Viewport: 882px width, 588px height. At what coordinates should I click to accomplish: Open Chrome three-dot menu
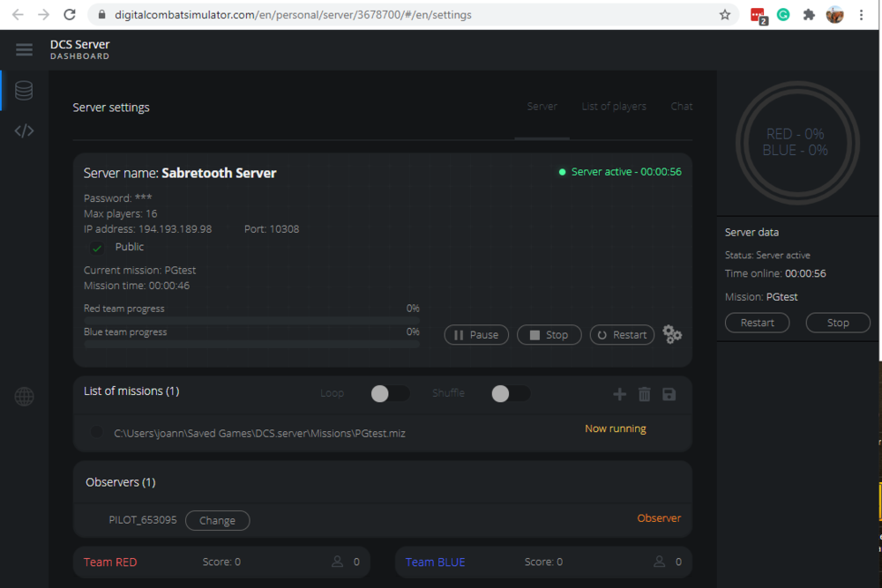[861, 15]
